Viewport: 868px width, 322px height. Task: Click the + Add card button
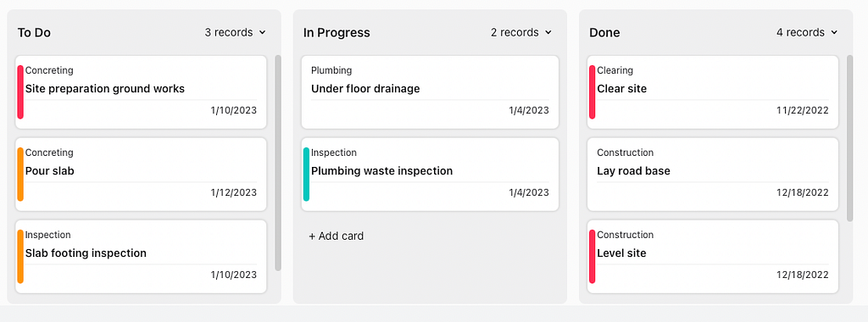click(x=336, y=236)
